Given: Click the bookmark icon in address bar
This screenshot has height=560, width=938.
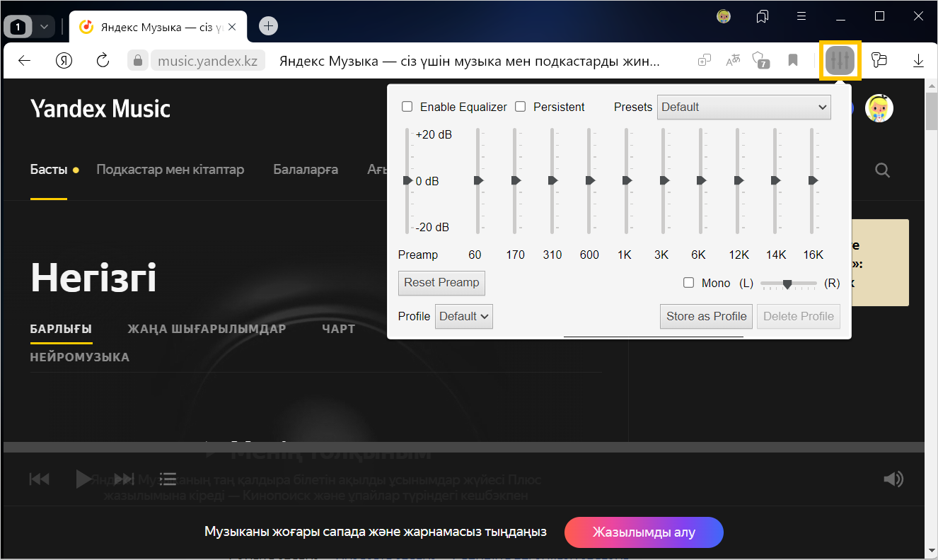Looking at the screenshot, I should coord(793,60).
